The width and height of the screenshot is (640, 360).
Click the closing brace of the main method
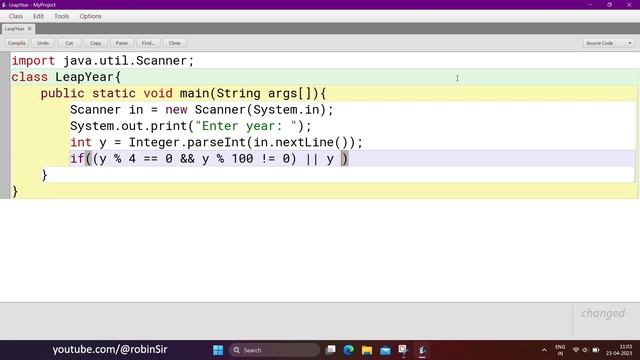pos(44,175)
